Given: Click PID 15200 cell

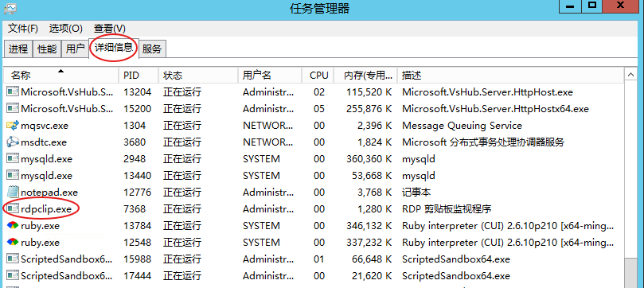Looking at the screenshot, I should coord(137,109).
